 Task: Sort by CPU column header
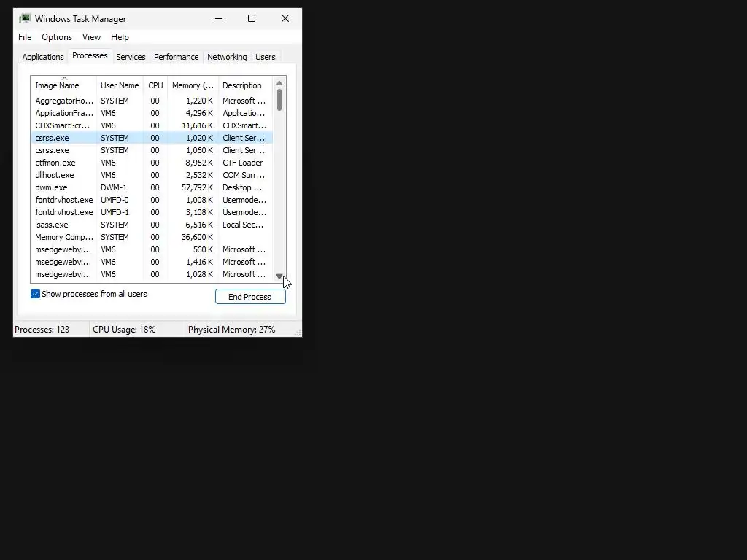pyautogui.click(x=155, y=85)
